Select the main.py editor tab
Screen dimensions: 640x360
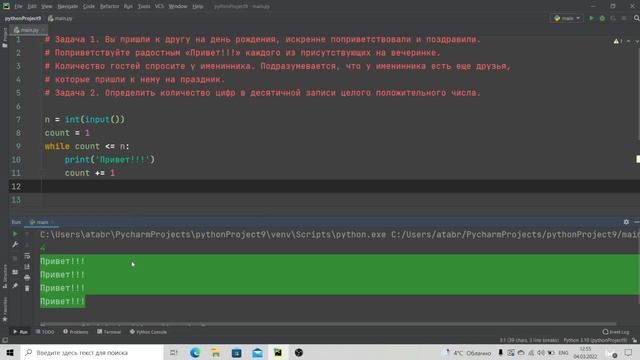pyautogui.click(x=29, y=30)
